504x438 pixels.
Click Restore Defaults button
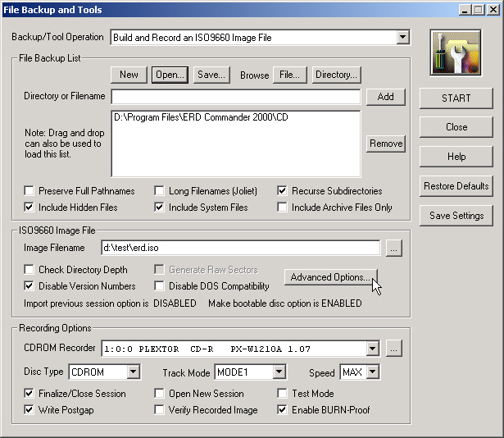[456, 186]
